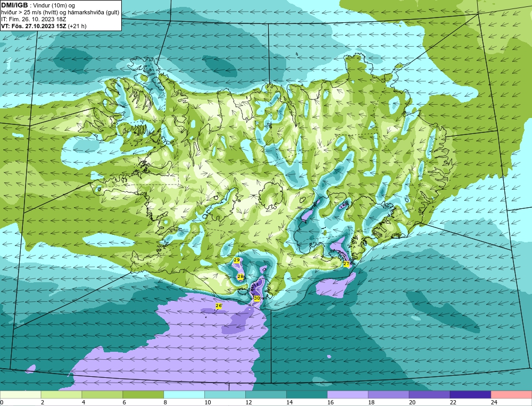Click the yellow gust label 26
The width and height of the screenshot is (532, 406).
pyautogui.click(x=219, y=306)
